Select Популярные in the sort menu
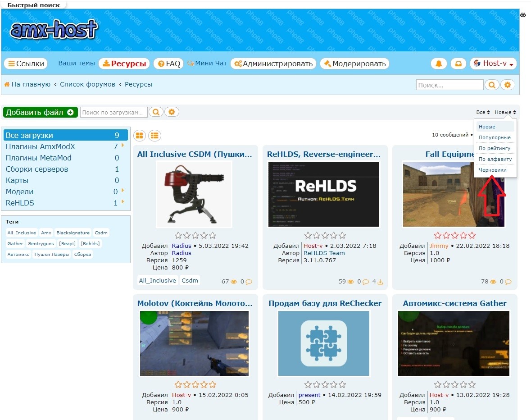 pos(494,137)
